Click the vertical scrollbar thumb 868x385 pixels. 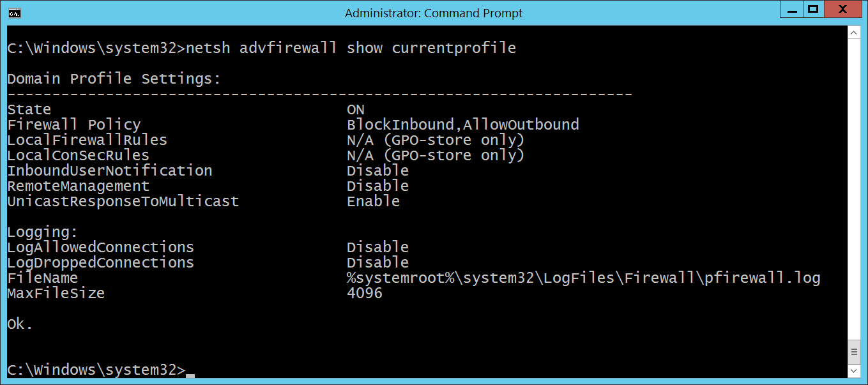pyautogui.click(x=853, y=351)
